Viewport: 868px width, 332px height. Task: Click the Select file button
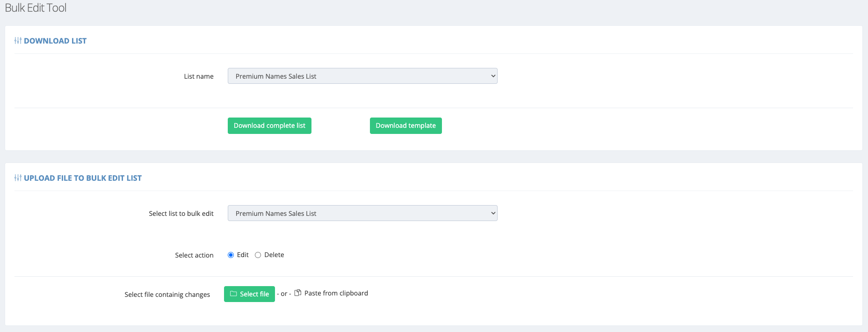(x=249, y=294)
